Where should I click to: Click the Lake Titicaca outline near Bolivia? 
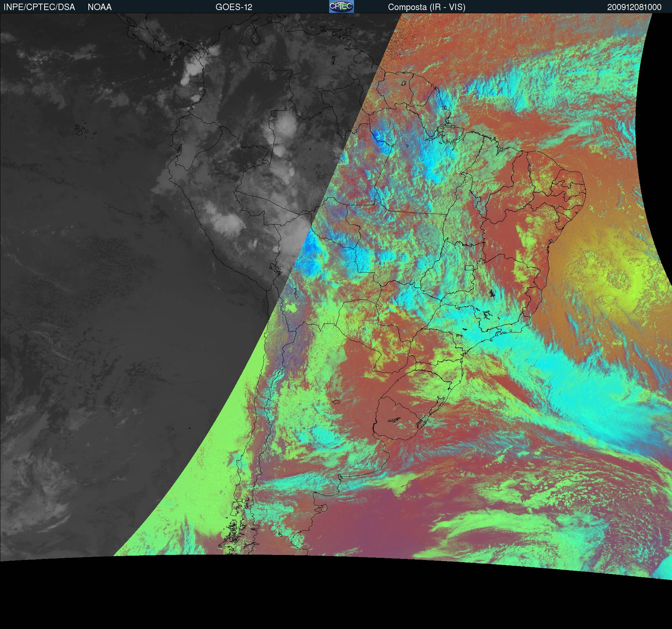(x=274, y=267)
